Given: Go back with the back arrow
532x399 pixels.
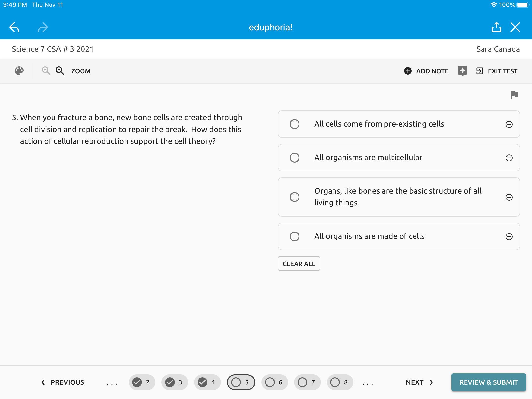Looking at the screenshot, I should [x=14, y=27].
